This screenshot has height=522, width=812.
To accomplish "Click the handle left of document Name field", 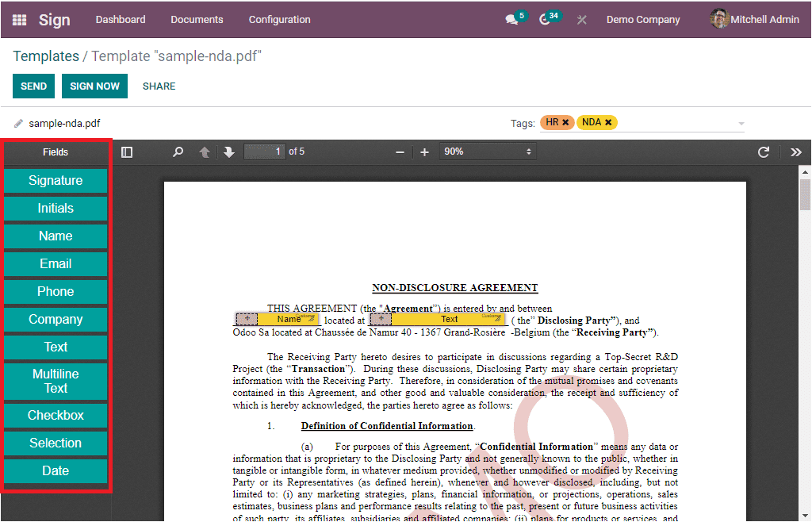I will point(247,318).
